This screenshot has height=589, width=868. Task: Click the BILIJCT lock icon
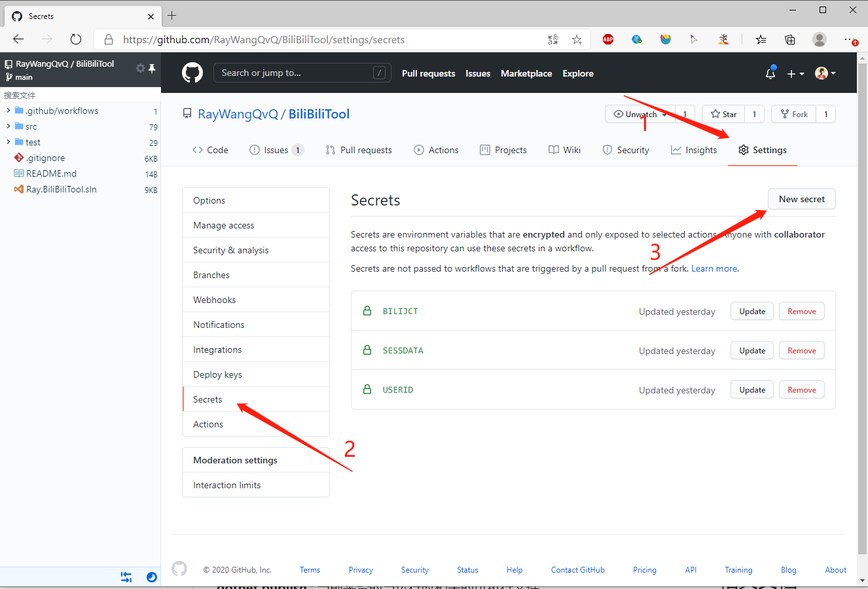(367, 311)
